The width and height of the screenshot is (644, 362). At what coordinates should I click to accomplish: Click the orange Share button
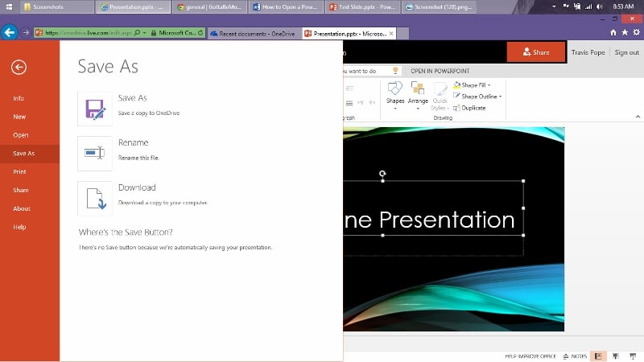pyautogui.click(x=536, y=52)
